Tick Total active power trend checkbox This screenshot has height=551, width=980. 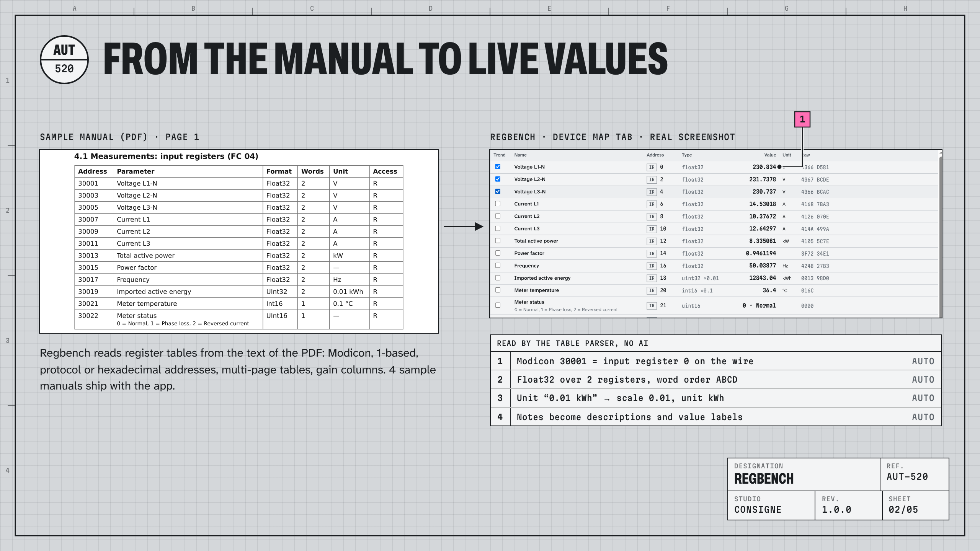[498, 241]
